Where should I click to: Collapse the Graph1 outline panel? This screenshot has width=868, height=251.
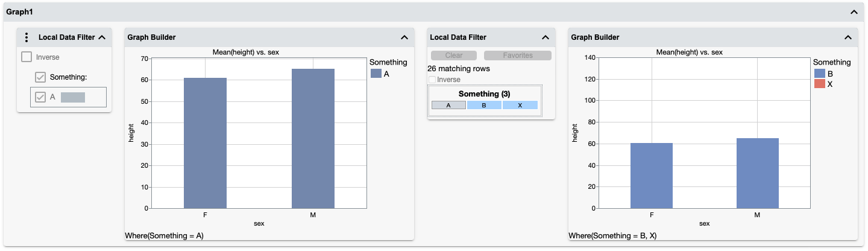(x=854, y=12)
